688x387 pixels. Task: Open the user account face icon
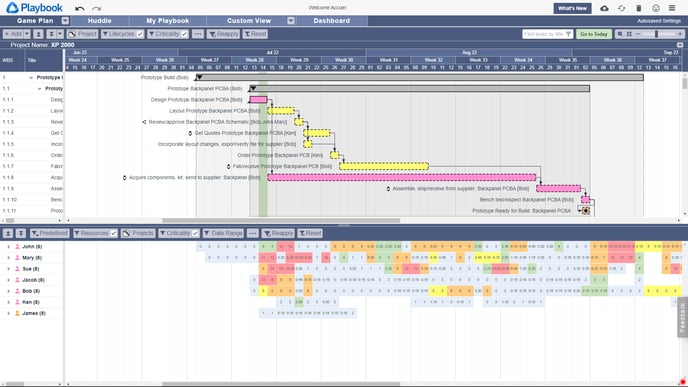coord(656,8)
